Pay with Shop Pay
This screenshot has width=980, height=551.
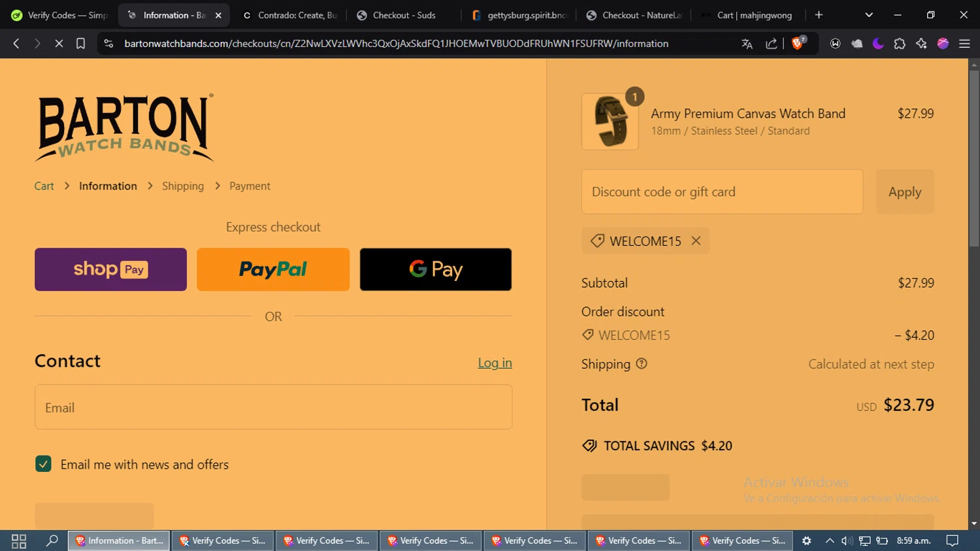(110, 269)
